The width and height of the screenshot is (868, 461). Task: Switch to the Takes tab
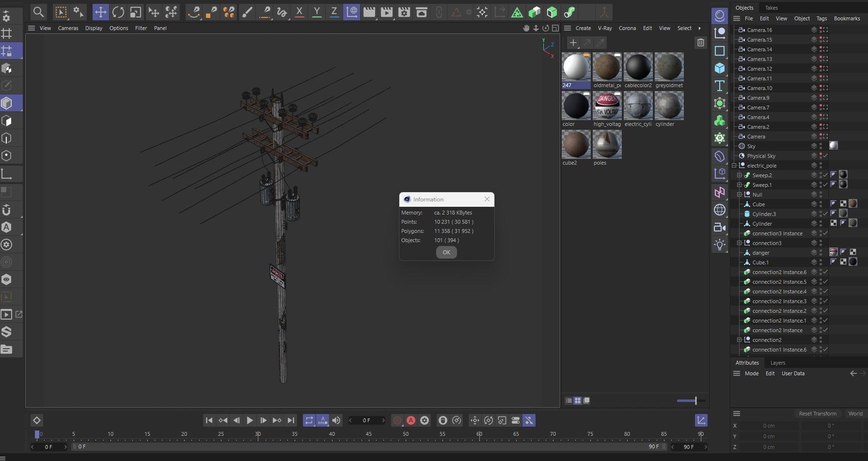[x=771, y=8]
